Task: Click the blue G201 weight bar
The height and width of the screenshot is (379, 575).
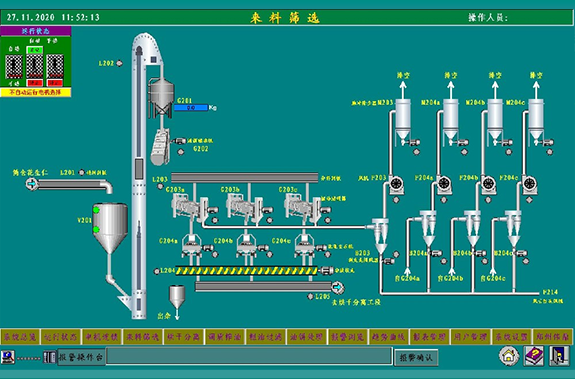Action: [x=191, y=107]
